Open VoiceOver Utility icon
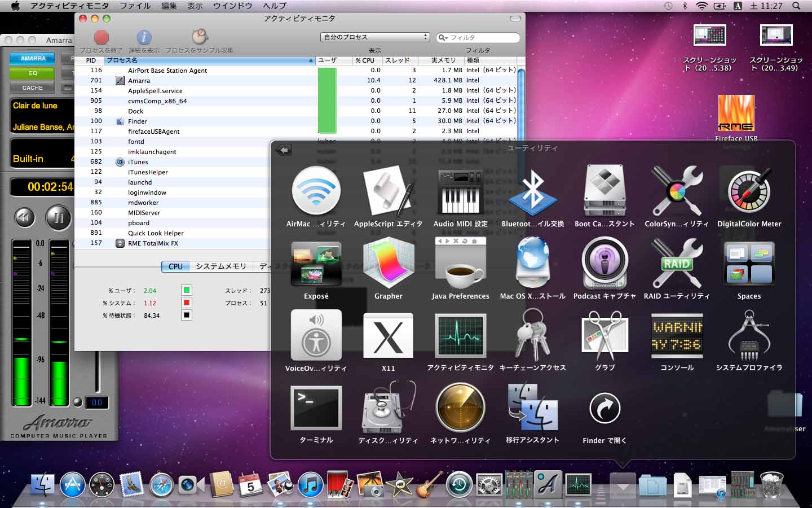The width and height of the screenshot is (812, 508). pyautogui.click(x=316, y=335)
